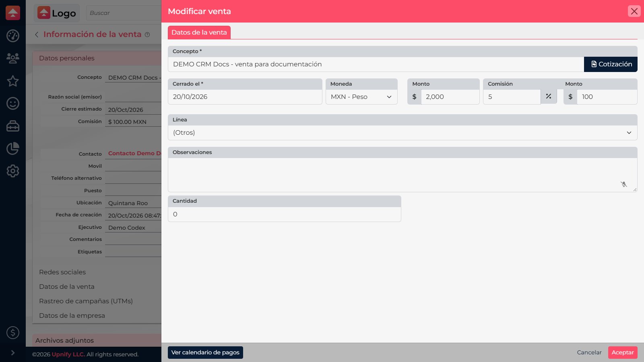Expand background Datos de la venta section
This screenshot has width=644, height=362.
[x=67, y=287]
